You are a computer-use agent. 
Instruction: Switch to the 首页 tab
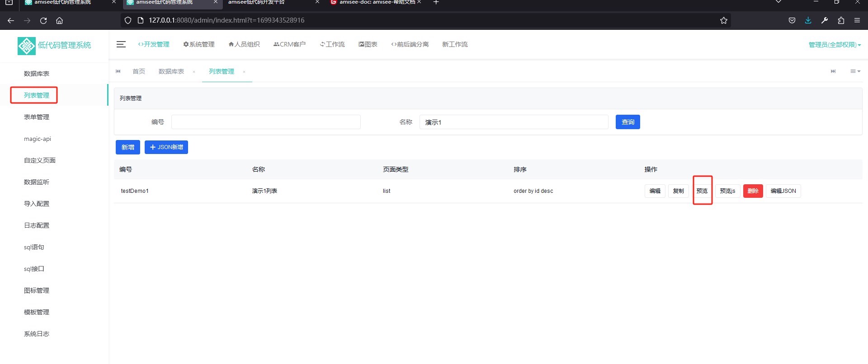138,71
